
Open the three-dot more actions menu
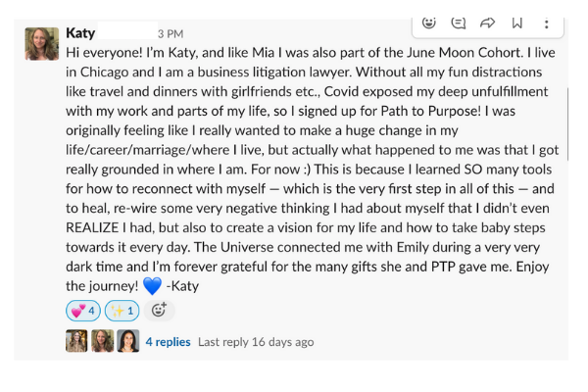coord(546,23)
